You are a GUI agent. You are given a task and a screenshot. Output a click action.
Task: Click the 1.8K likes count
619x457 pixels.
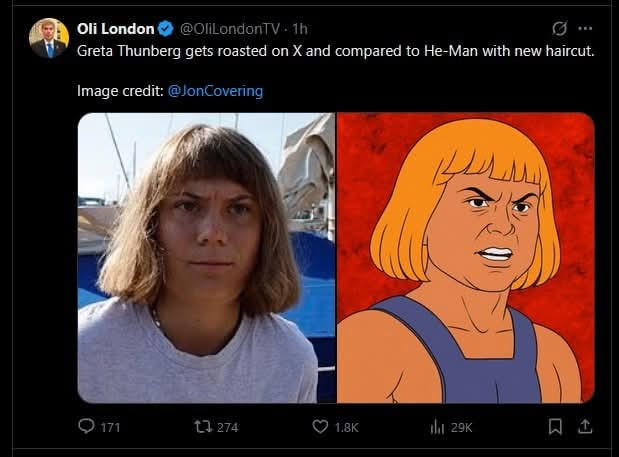346,427
